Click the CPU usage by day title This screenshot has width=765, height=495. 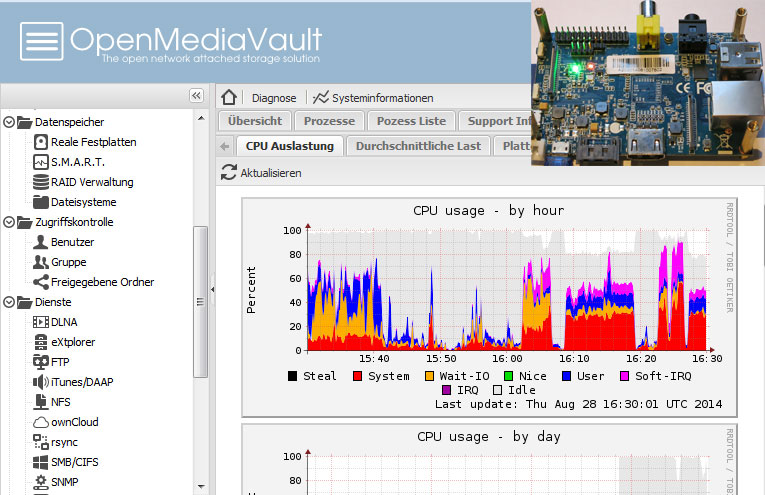[488, 436]
